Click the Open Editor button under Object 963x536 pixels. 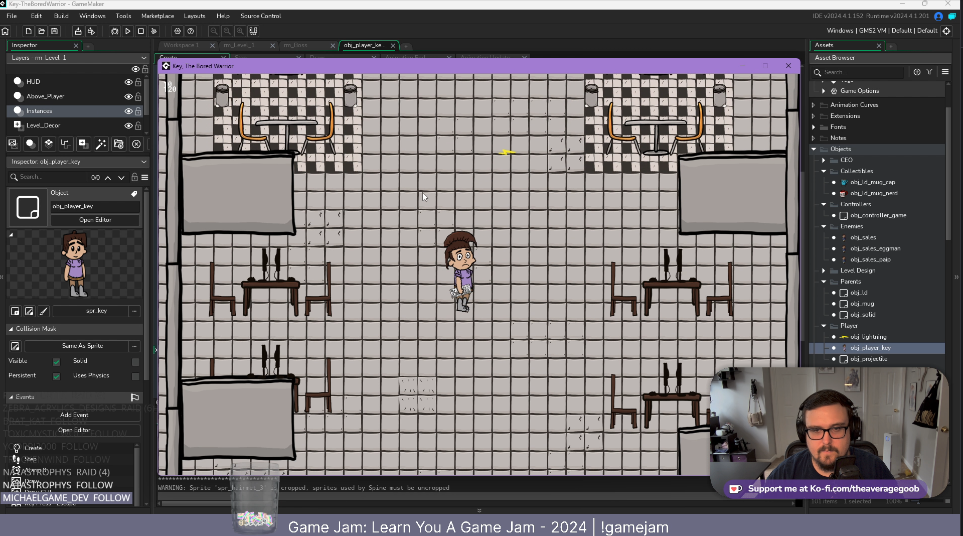(x=95, y=220)
